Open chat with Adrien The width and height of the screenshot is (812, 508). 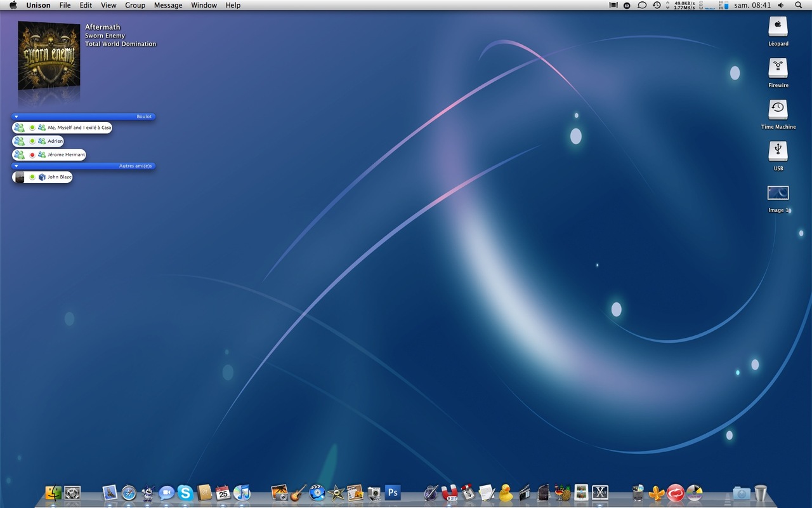coord(55,141)
